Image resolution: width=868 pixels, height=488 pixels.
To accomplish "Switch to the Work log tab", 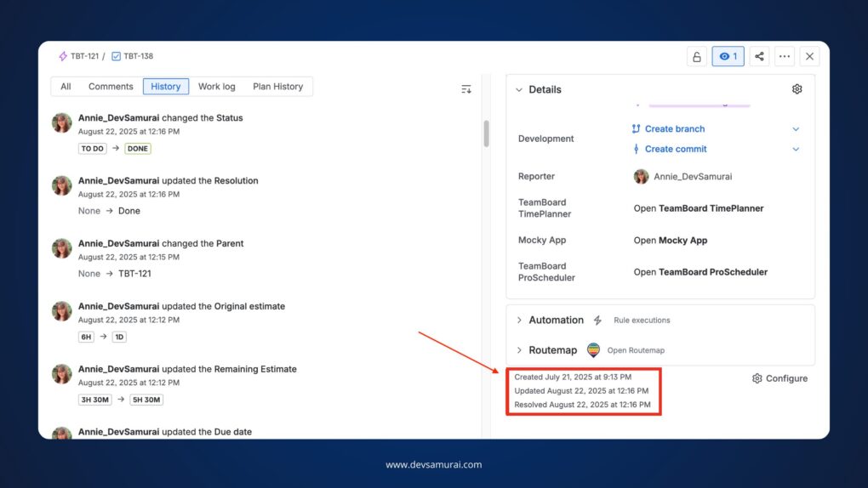I will [x=216, y=87].
